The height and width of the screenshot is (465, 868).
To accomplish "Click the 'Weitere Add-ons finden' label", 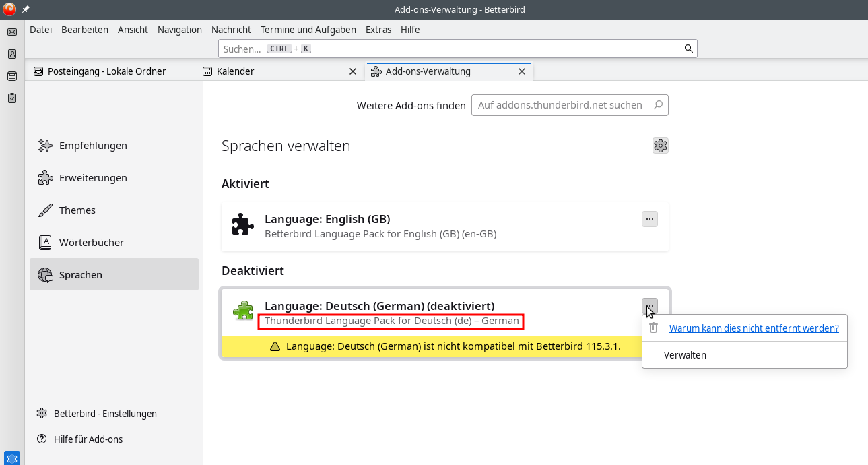I will coord(411,106).
